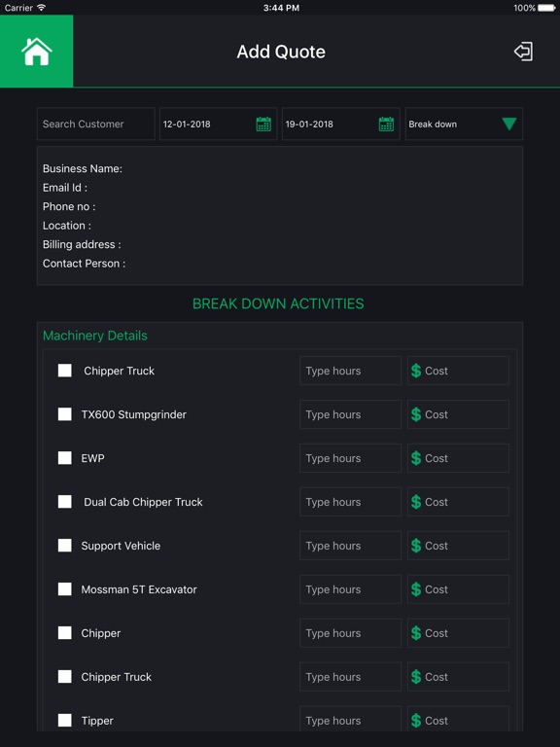Select the Cost field for Chipper row
The height and width of the screenshot is (747, 560).
tap(458, 633)
